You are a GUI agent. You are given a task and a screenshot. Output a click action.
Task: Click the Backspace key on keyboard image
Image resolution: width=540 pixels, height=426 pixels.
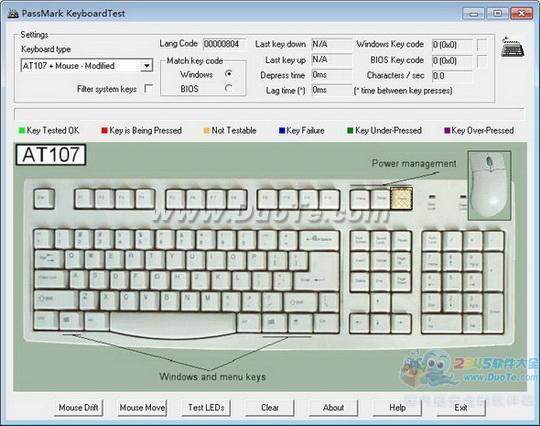click(x=319, y=240)
